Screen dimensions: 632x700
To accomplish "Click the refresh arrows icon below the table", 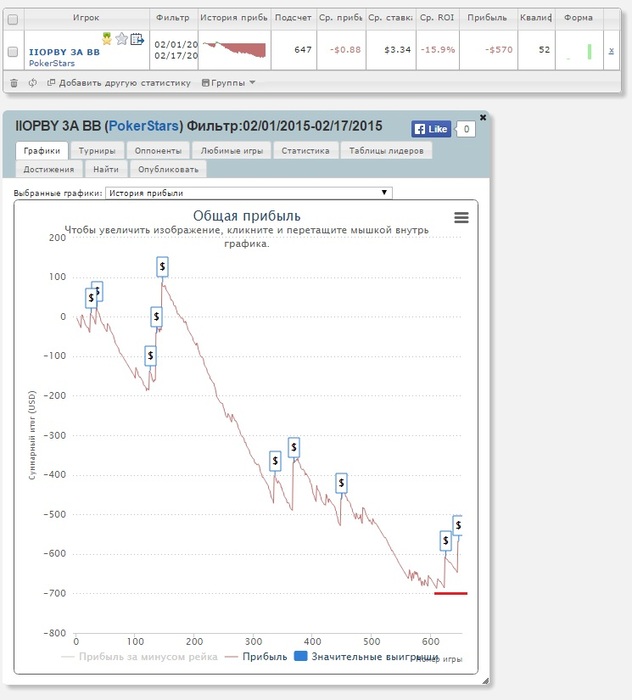I will [x=32, y=83].
